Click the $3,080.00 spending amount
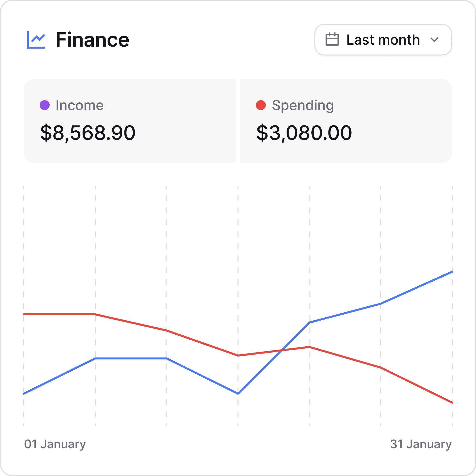The width and height of the screenshot is (476, 476). point(304,133)
